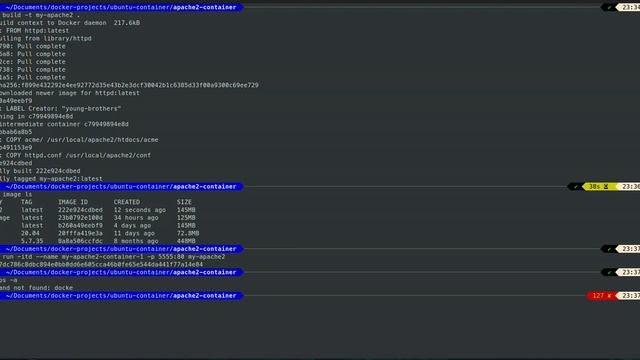Click 'intermediate container c79949894e8d' line
The image size is (640, 360).
click(64, 124)
